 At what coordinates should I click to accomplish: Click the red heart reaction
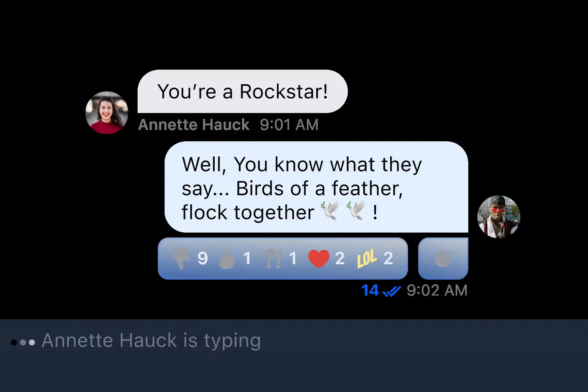pyautogui.click(x=319, y=259)
